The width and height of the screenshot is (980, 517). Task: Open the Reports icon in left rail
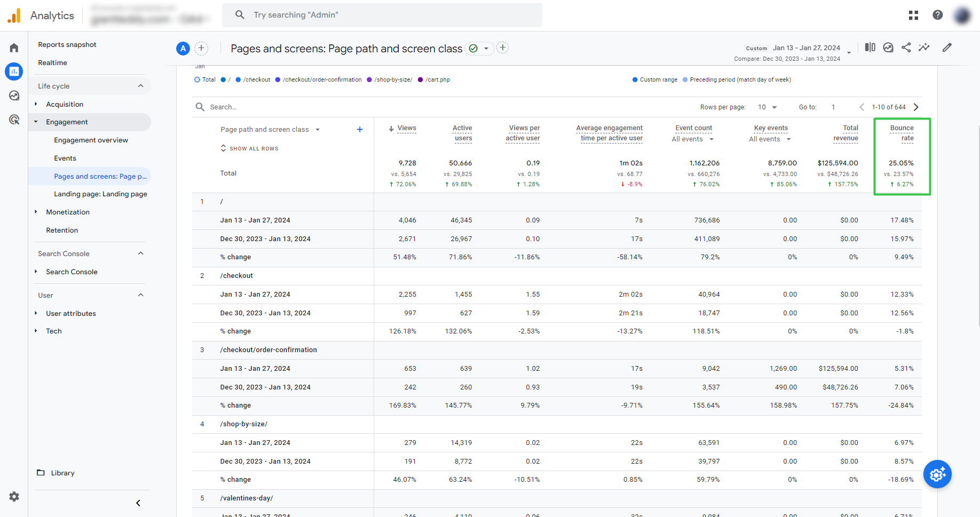tap(14, 71)
